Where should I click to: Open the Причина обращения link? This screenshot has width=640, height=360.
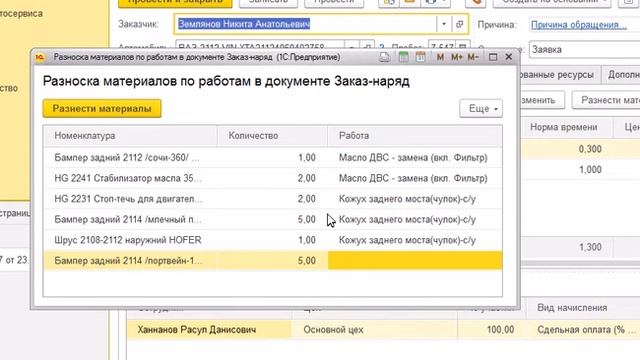pyautogui.click(x=579, y=24)
